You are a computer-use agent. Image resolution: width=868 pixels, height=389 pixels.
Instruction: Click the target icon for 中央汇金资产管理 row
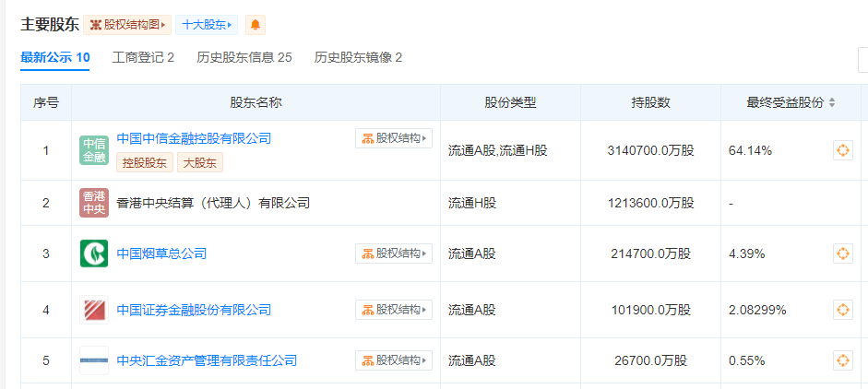click(842, 360)
